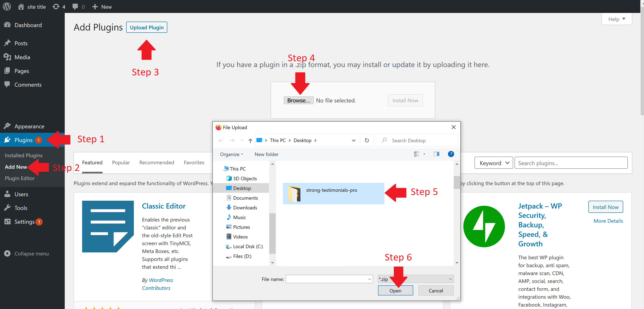Change the view layout icon
The image size is (644, 309).
(x=416, y=154)
